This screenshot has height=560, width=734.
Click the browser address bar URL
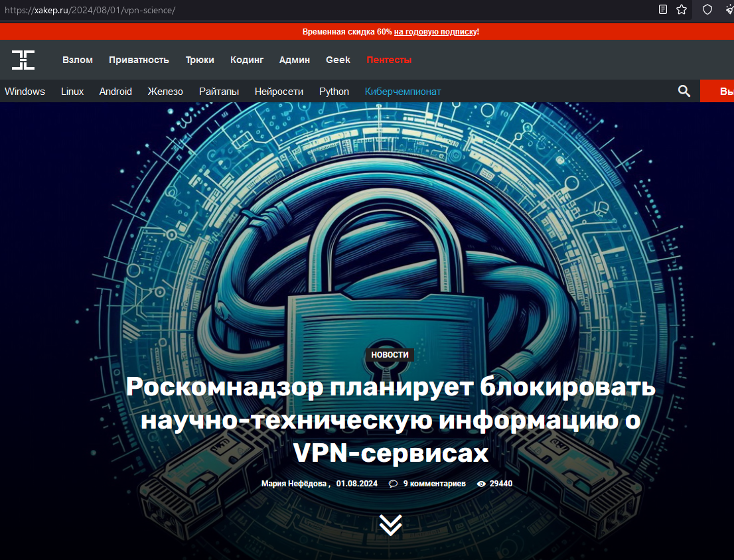tap(90, 10)
